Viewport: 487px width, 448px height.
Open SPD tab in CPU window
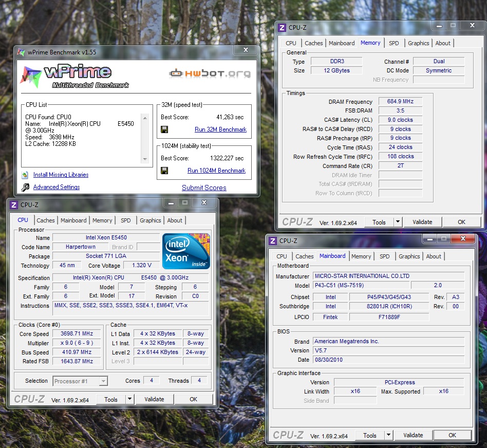coord(126,220)
